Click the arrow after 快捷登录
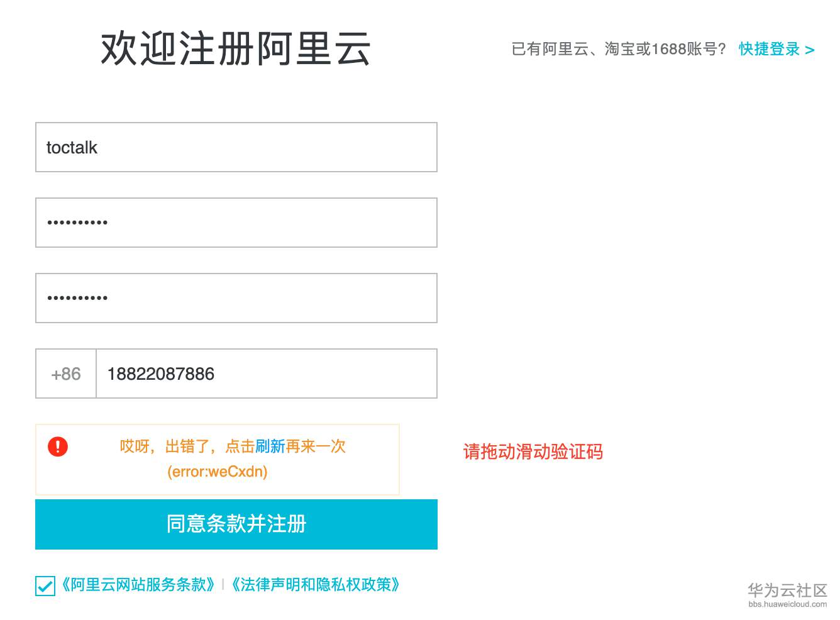The width and height of the screenshot is (840, 620). coord(810,50)
